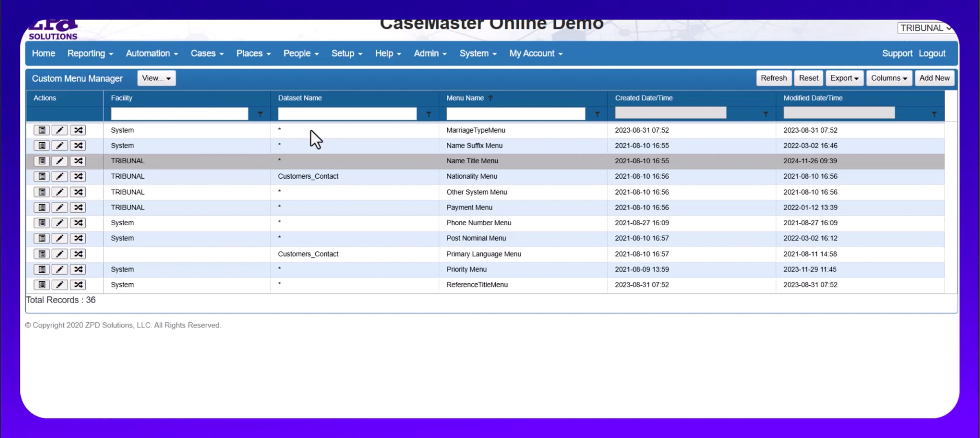Click the Dataset Name filter text box
The height and width of the screenshot is (438, 980).
[347, 113]
